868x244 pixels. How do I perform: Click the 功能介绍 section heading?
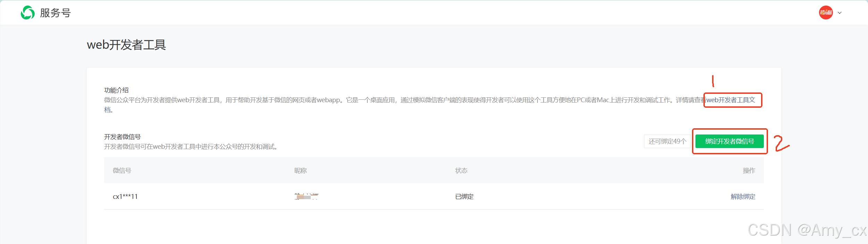(x=116, y=90)
